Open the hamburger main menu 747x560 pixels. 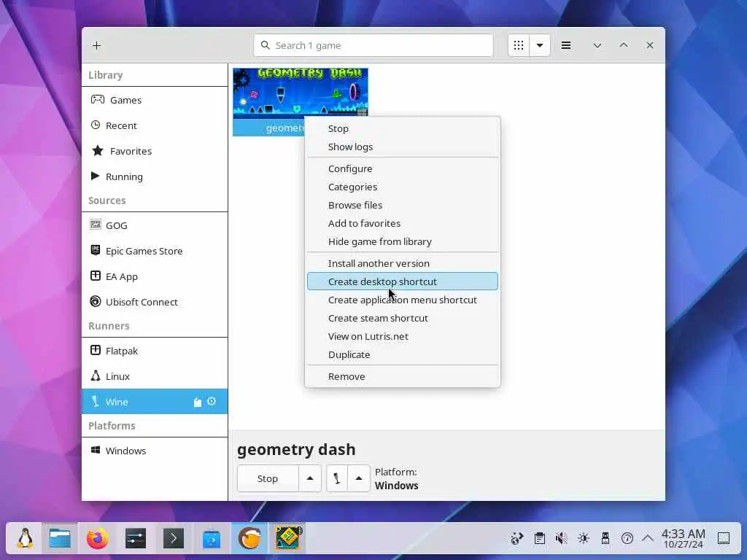566,45
